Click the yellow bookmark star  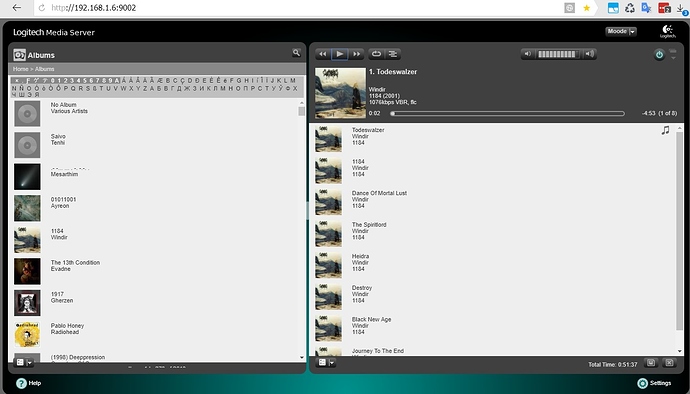[587, 7]
